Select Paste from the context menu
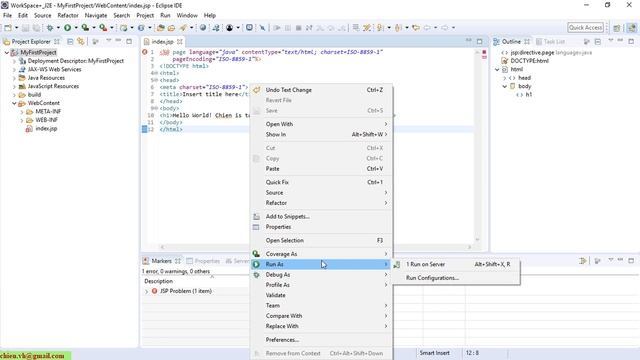Image resolution: width=640 pixels, height=360 pixels. point(321,169)
